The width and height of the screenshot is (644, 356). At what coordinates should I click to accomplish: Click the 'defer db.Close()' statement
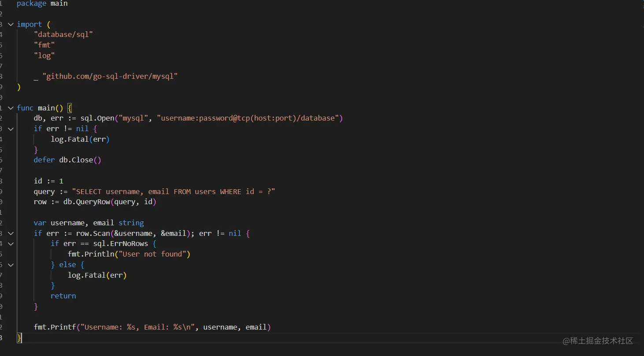pos(67,160)
